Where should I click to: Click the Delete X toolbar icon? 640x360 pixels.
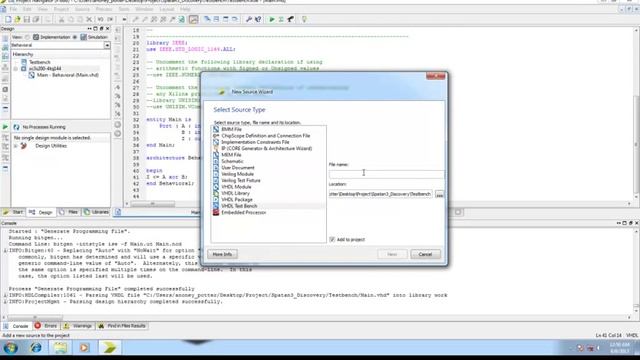89,19
